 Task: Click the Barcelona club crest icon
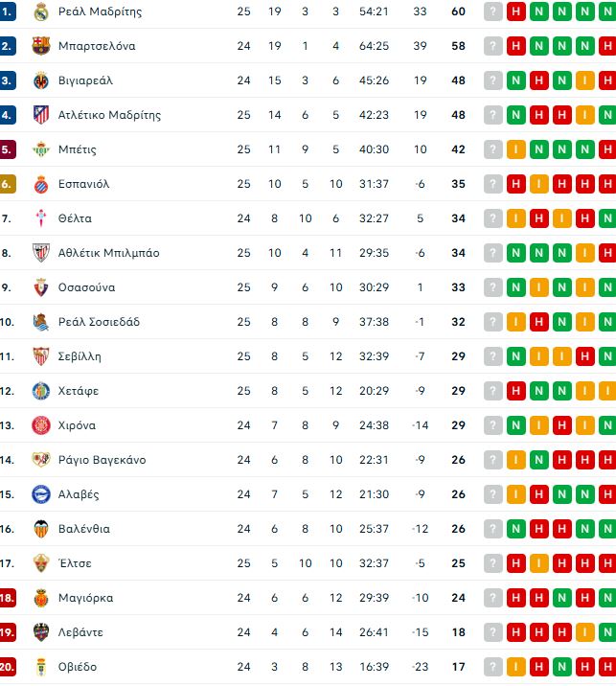click(40, 46)
